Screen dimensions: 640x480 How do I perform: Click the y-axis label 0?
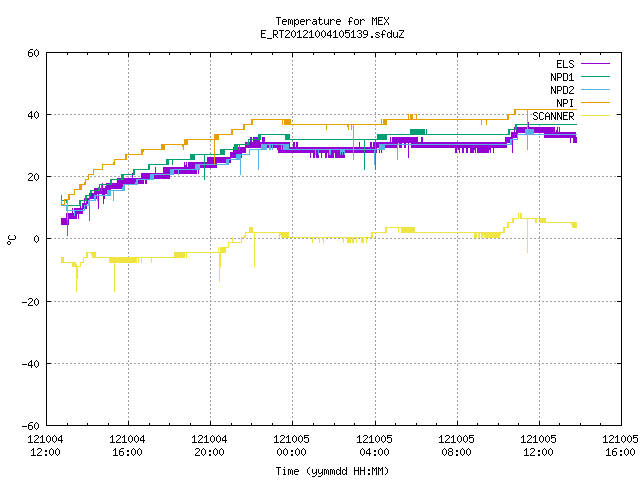pos(37,239)
